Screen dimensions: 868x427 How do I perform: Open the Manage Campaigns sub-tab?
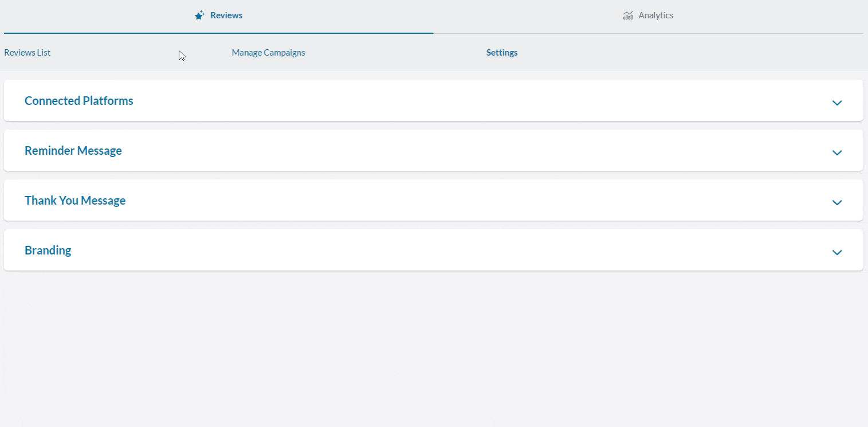[x=268, y=52]
